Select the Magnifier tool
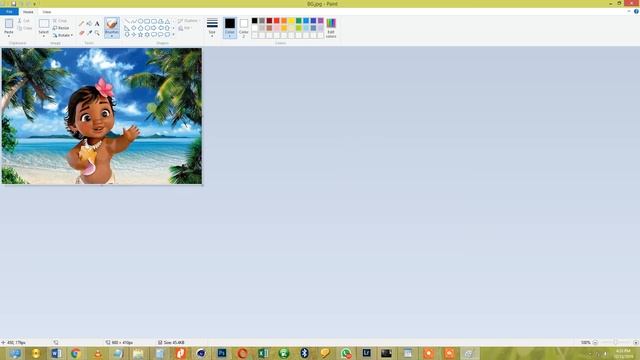The height and width of the screenshot is (360, 640). click(97, 33)
